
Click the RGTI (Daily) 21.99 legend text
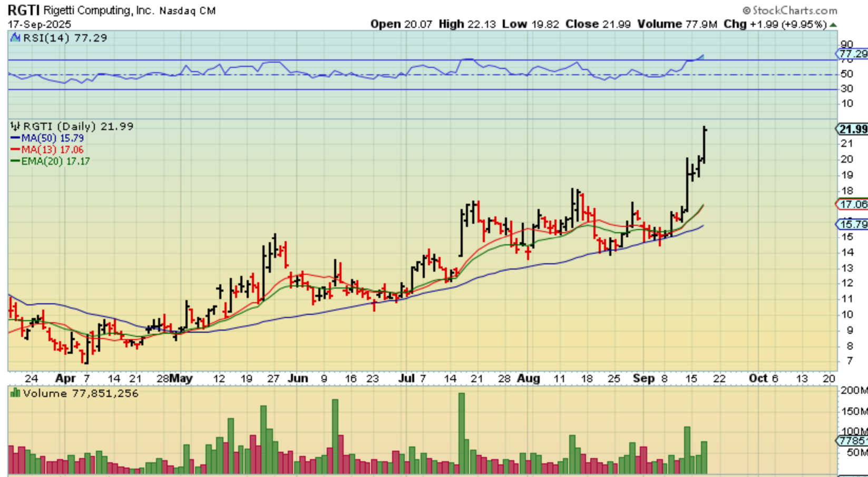78,126
